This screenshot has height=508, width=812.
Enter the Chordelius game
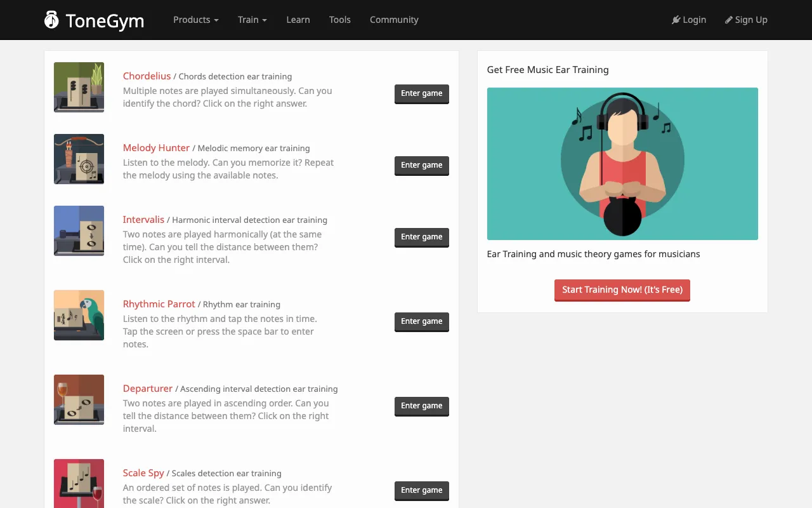click(422, 93)
